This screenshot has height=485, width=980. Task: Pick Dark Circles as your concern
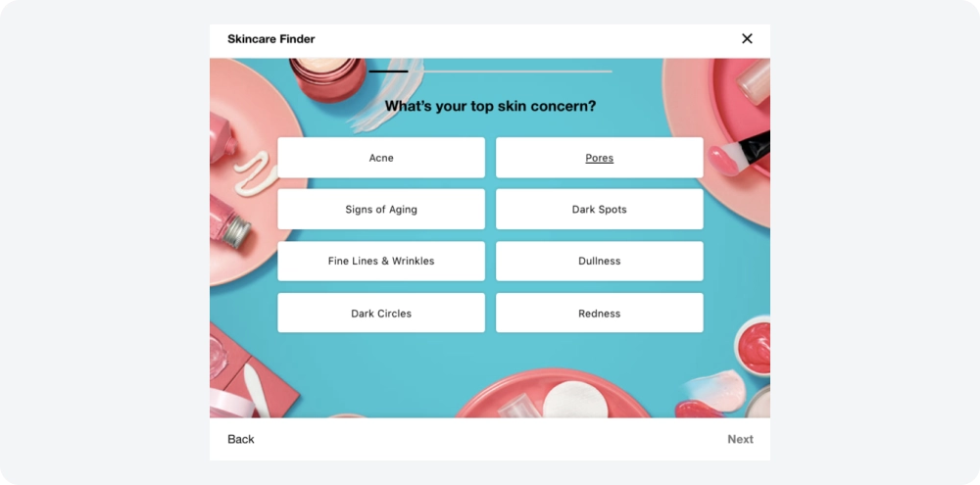tap(381, 314)
